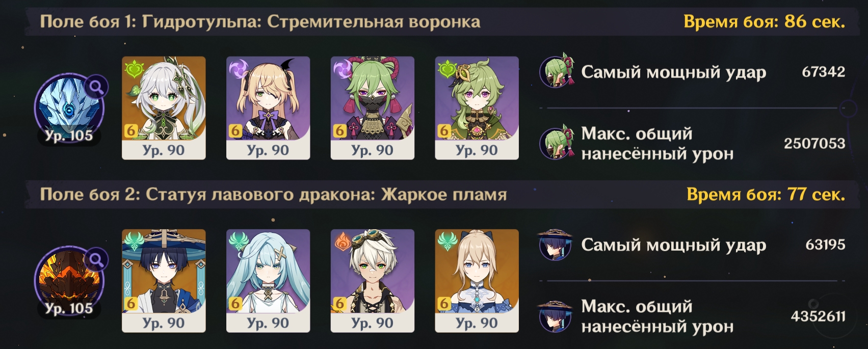Inspect the Hydro Tulpa boss magnifier icon

(x=96, y=88)
